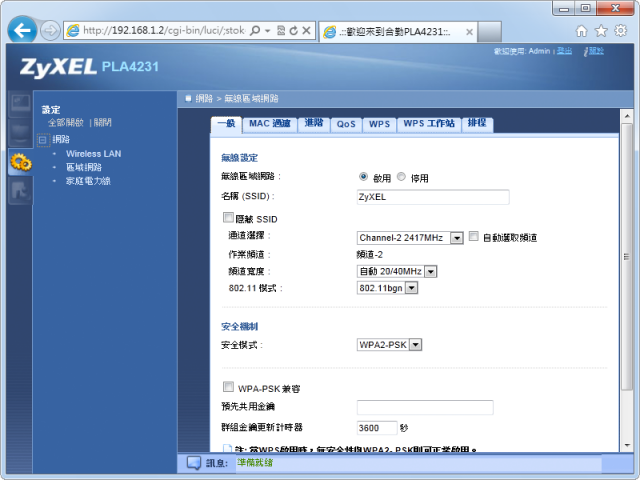The image size is (640, 480).
Task: Click the second sidebar monitoring icon
Action: pyautogui.click(x=20, y=132)
